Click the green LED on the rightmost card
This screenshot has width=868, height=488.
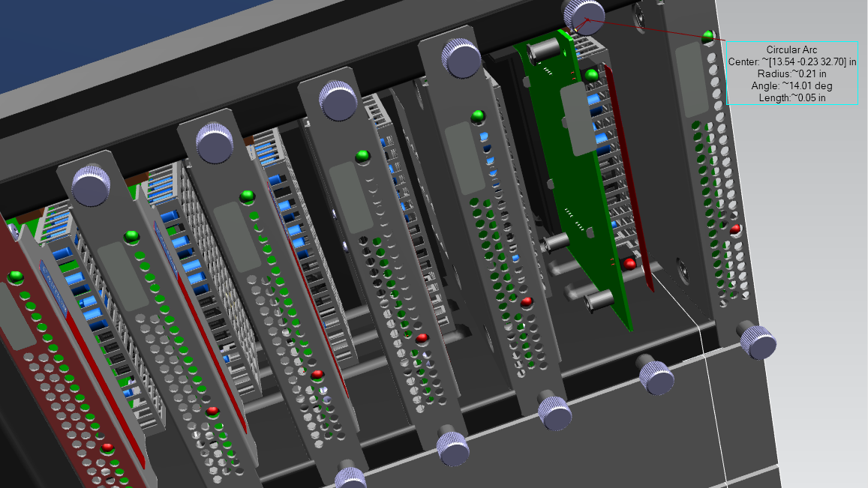pos(707,36)
